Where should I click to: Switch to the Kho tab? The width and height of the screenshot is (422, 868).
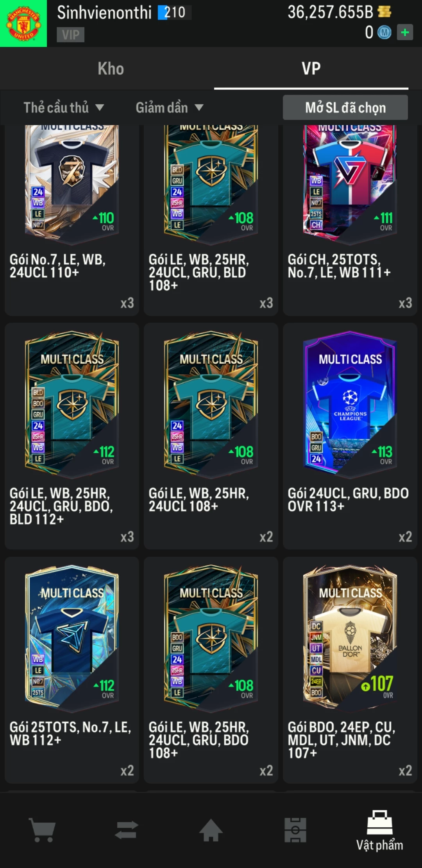click(111, 68)
